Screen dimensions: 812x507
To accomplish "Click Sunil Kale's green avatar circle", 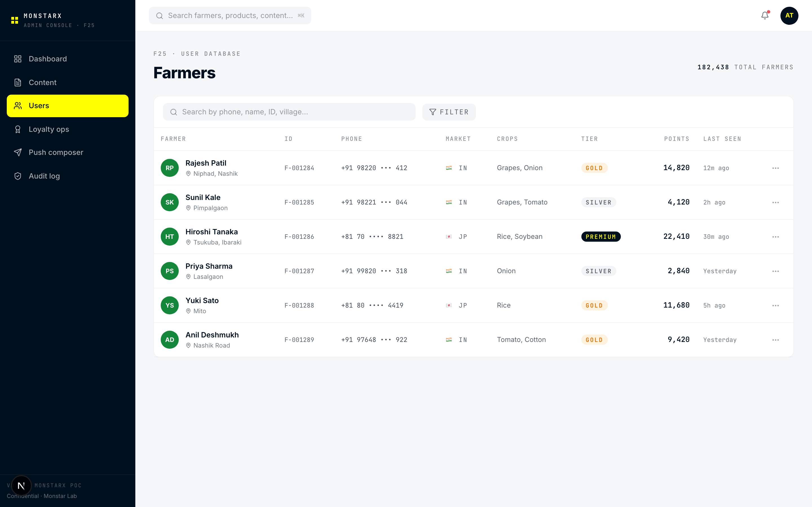I will pos(169,202).
